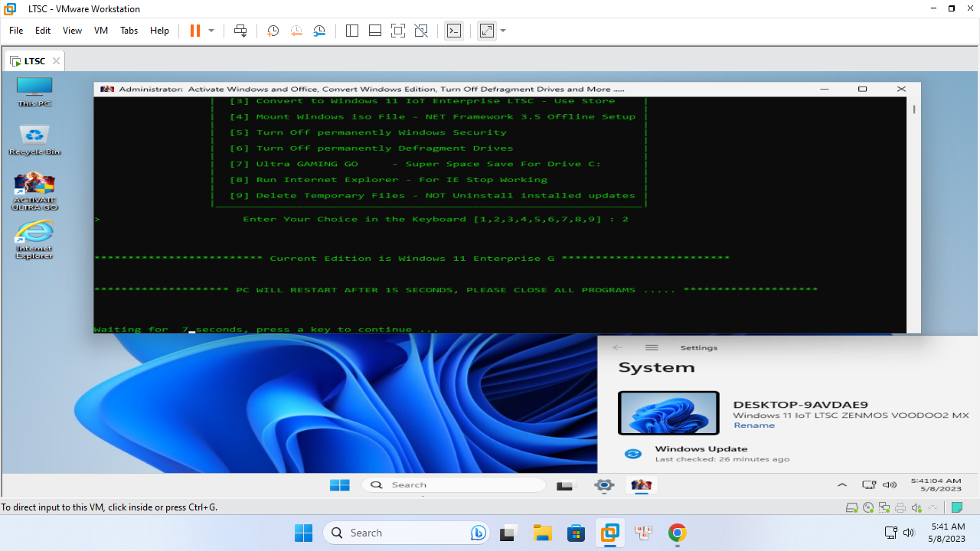Screen dimensions: 980x551
Task: Click the guest taskbar Search box
Action: [x=453, y=484]
